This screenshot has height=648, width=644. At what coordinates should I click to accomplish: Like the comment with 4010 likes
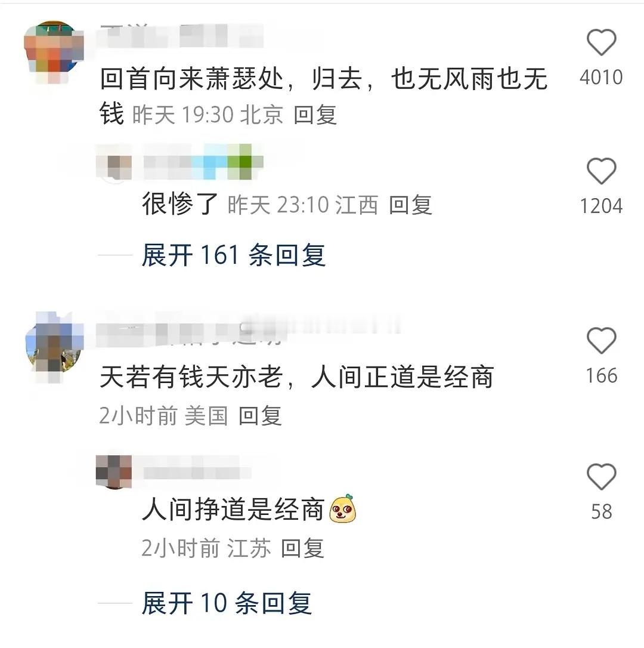[x=601, y=42]
